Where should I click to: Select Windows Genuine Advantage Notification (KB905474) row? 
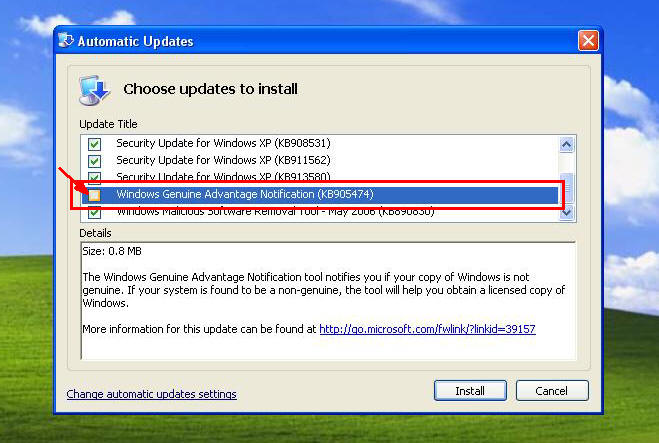[320, 194]
